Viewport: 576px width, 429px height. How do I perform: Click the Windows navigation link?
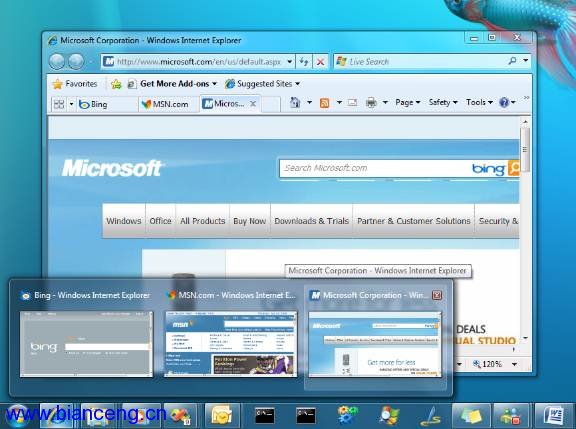click(x=123, y=221)
